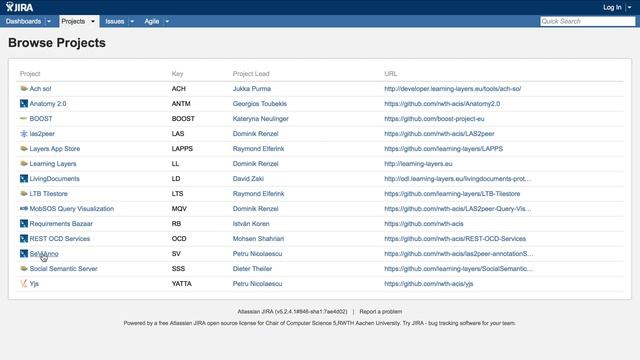640x360 pixels.
Task: Click the Key value LAPPS
Action: pyautogui.click(x=182, y=149)
